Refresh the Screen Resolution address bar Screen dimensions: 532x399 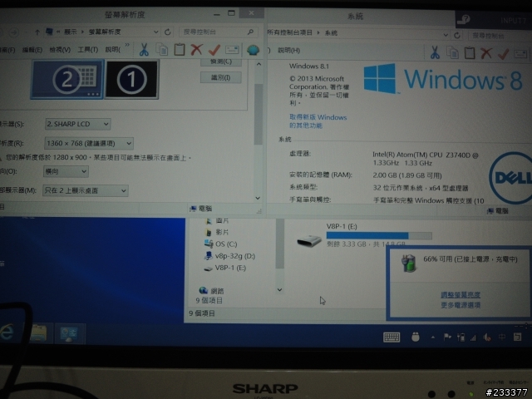[x=168, y=32]
